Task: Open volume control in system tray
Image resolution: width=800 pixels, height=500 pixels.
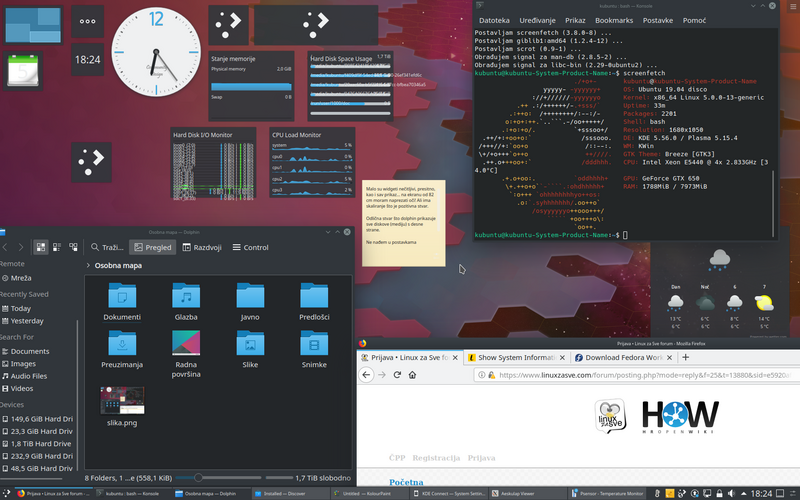Action: tap(731, 493)
